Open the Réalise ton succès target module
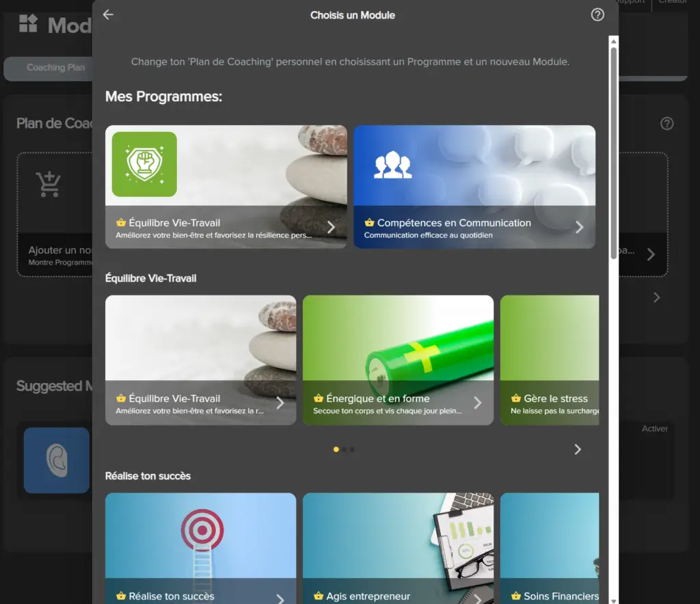The width and height of the screenshot is (700, 604). (x=200, y=547)
